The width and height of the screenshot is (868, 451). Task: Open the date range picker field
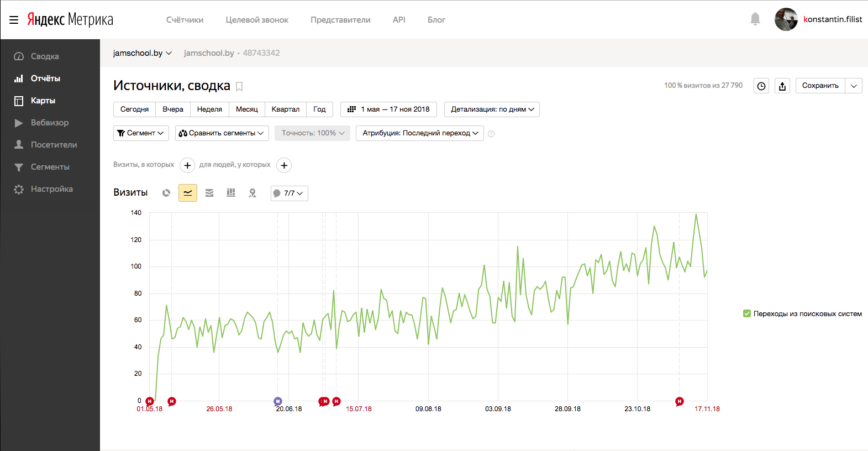[388, 109]
